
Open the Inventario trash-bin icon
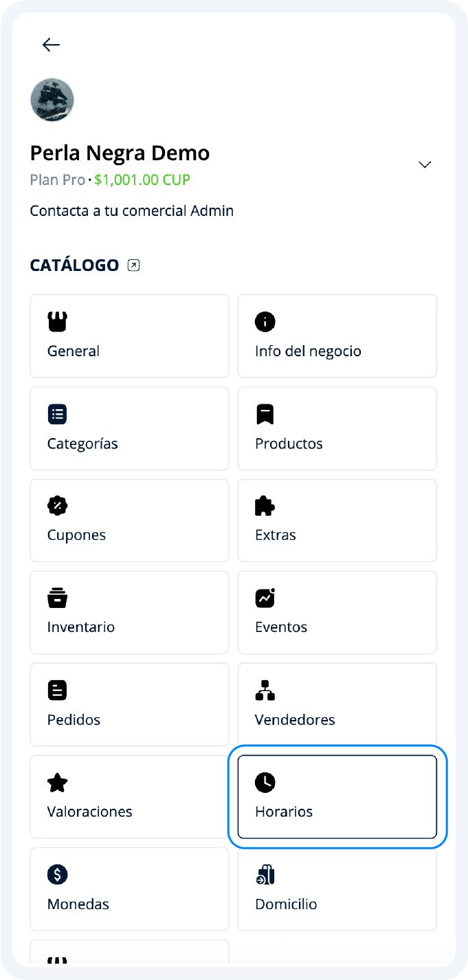click(57, 598)
